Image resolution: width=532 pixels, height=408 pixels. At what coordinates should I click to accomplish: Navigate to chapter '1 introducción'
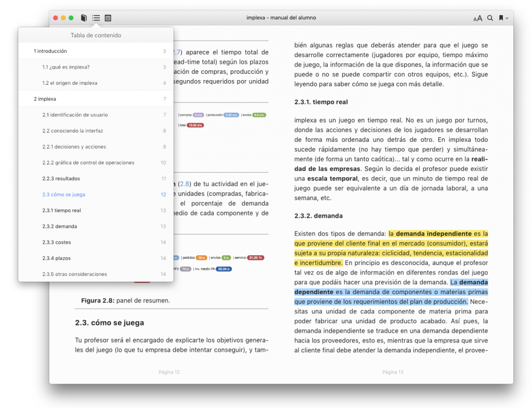pos(51,51)
